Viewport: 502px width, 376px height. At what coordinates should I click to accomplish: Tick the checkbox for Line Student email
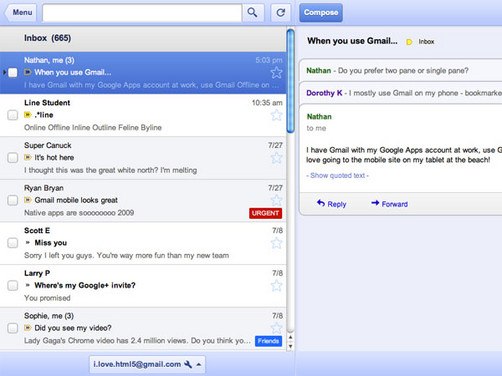(13, 115)
